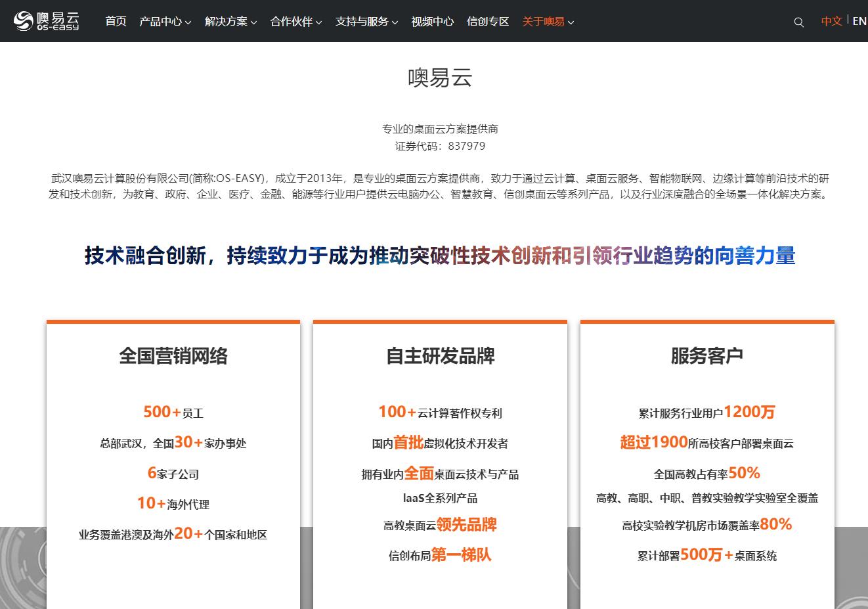Open the 解决方案 menu
The height and width of the screenshot is (609, 868).
pyautogui.click(x=226, y=21)
